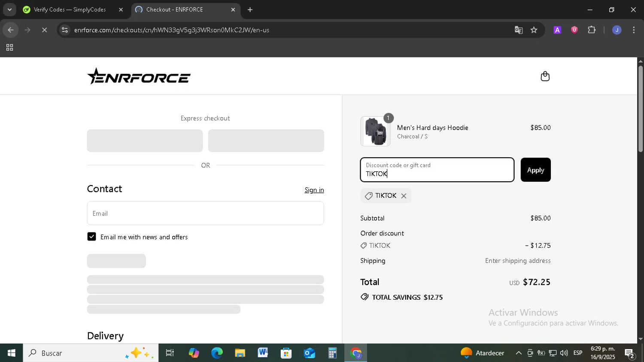The width and height of the screenshot is (644, 362).
Task: Open the tab groups grid icon
Action: pos(9,48)
